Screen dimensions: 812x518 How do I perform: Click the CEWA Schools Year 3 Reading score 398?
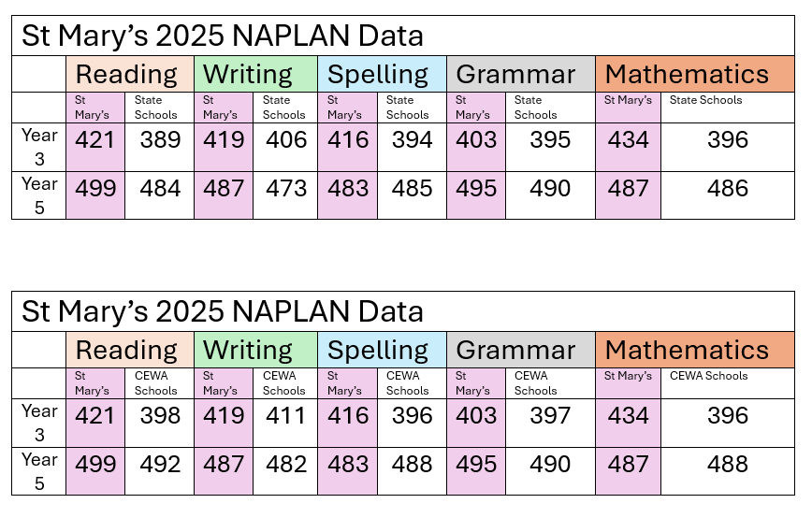point(159,416)
